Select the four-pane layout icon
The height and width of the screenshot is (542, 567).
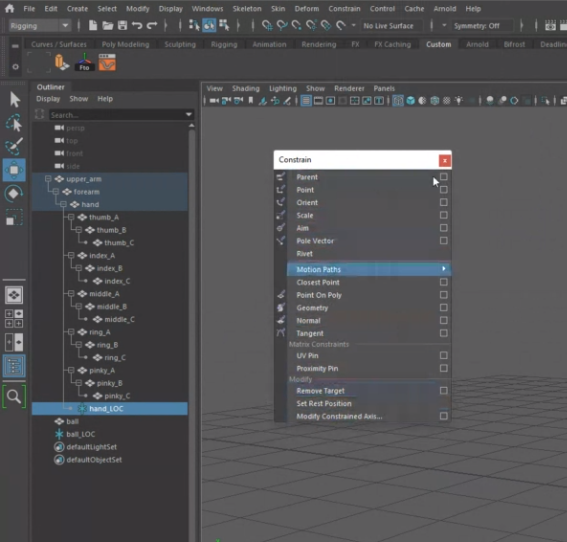point(14,319)
